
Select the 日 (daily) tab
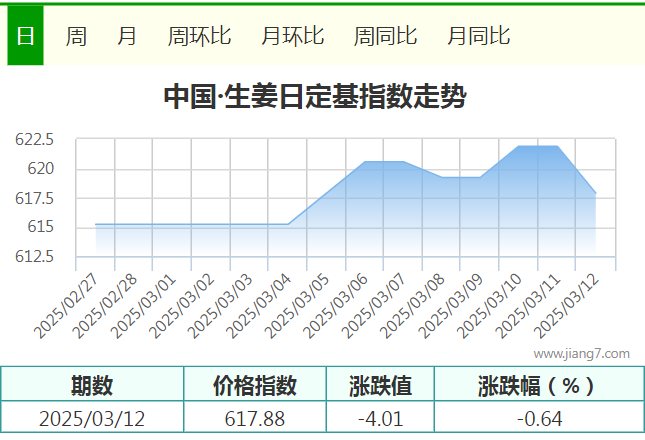[25, 37]
